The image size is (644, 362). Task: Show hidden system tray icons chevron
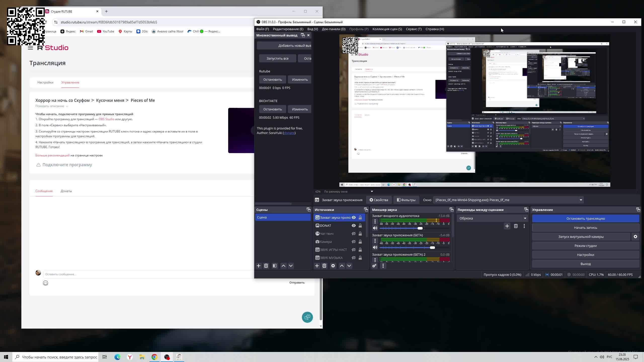[x=596, y=357]
